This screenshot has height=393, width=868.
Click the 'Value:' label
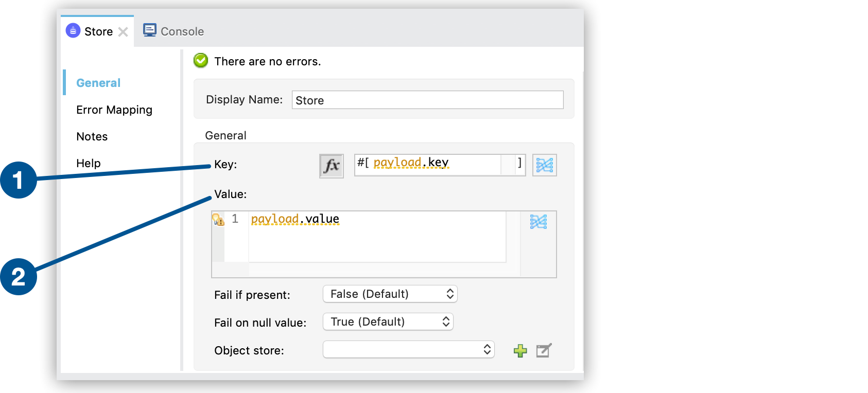pos(230,194)
